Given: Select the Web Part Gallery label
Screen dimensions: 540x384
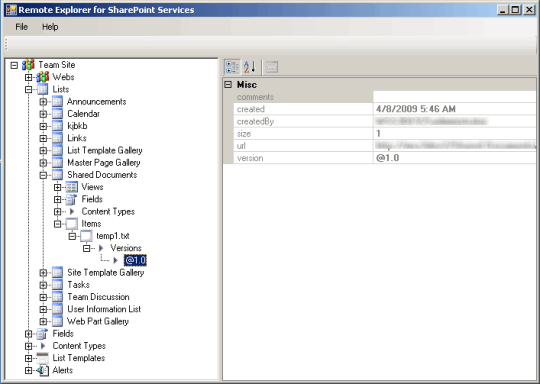Looking at the screenshot, I should point(98,321).
